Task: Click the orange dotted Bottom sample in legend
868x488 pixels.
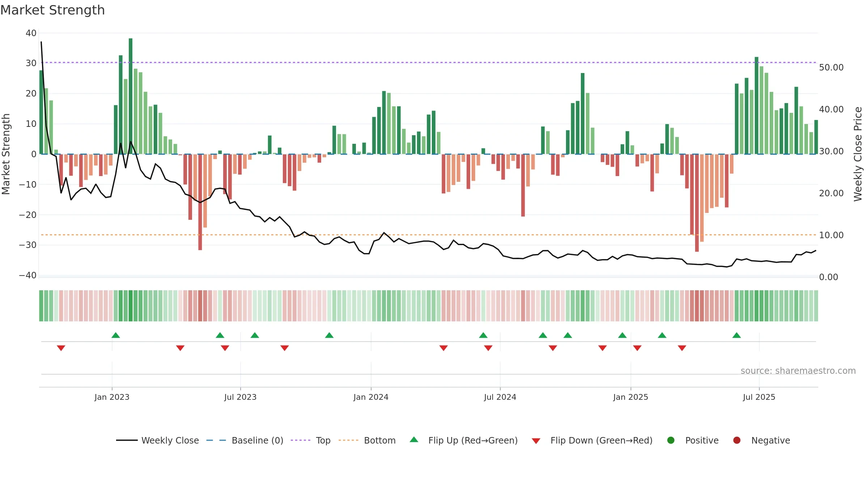Action: [x=349, y=440]
